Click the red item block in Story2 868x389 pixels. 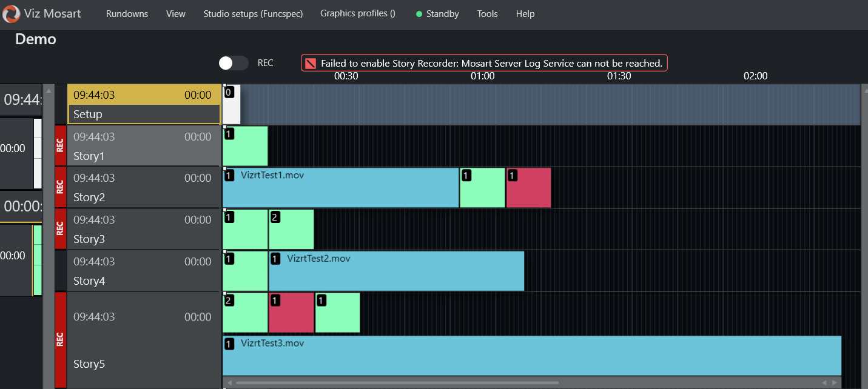(528, 188)
